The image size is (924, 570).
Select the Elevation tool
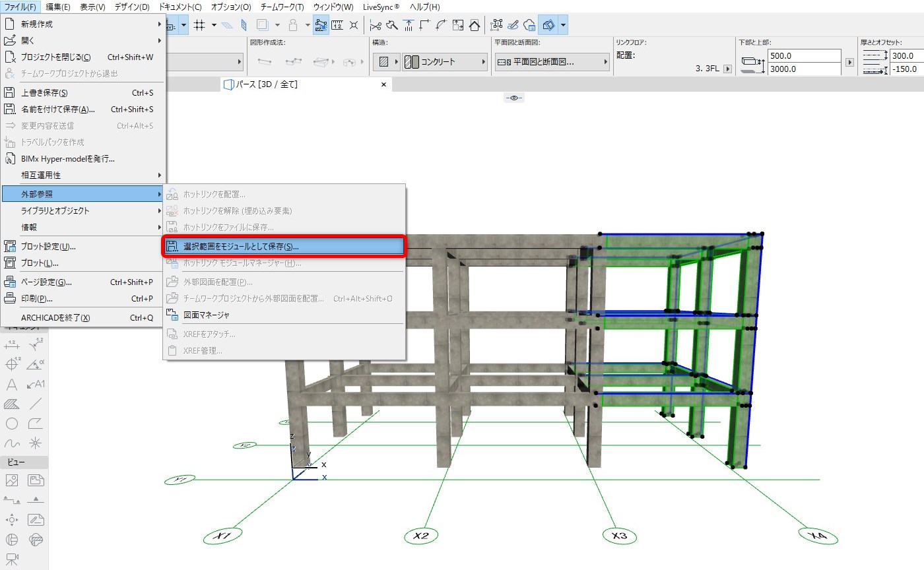36,500
